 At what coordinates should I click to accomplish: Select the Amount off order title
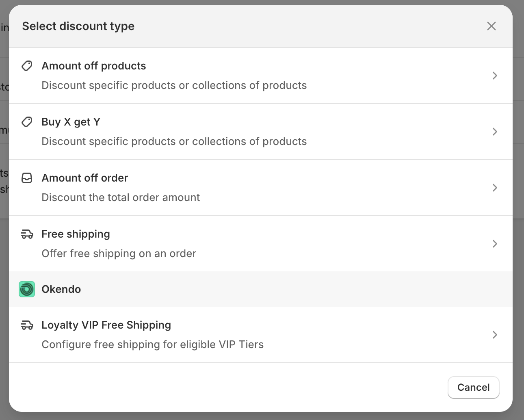(85, 178)
